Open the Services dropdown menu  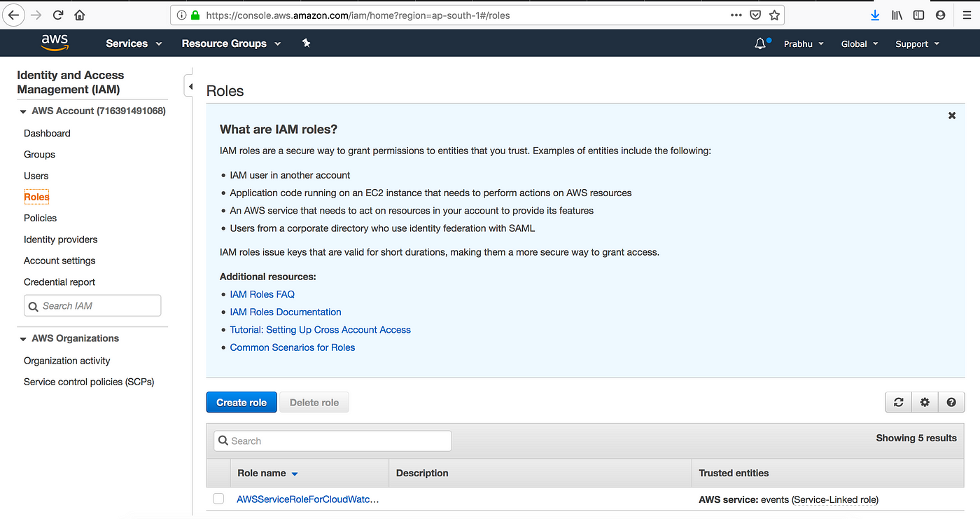pyautogui.click(x=134, y=43)
